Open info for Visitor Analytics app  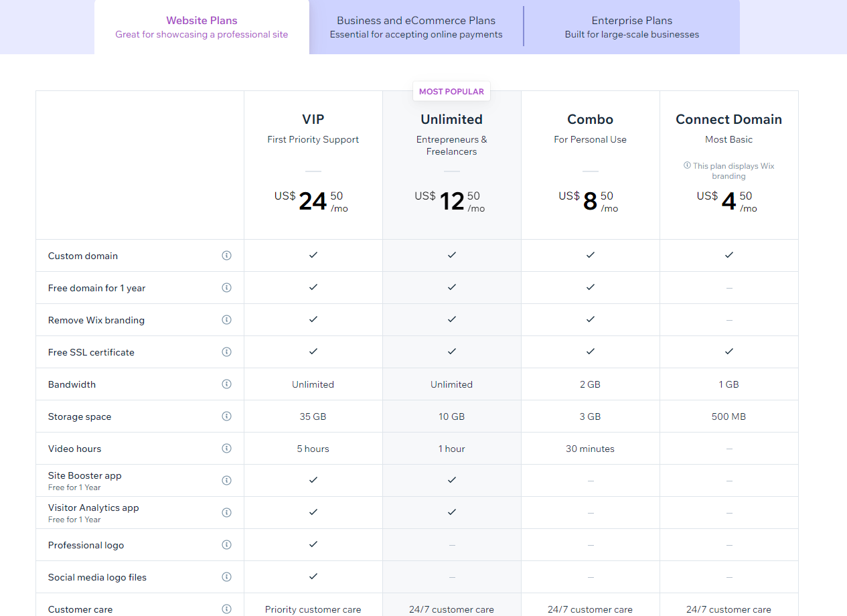pos(227,512)
